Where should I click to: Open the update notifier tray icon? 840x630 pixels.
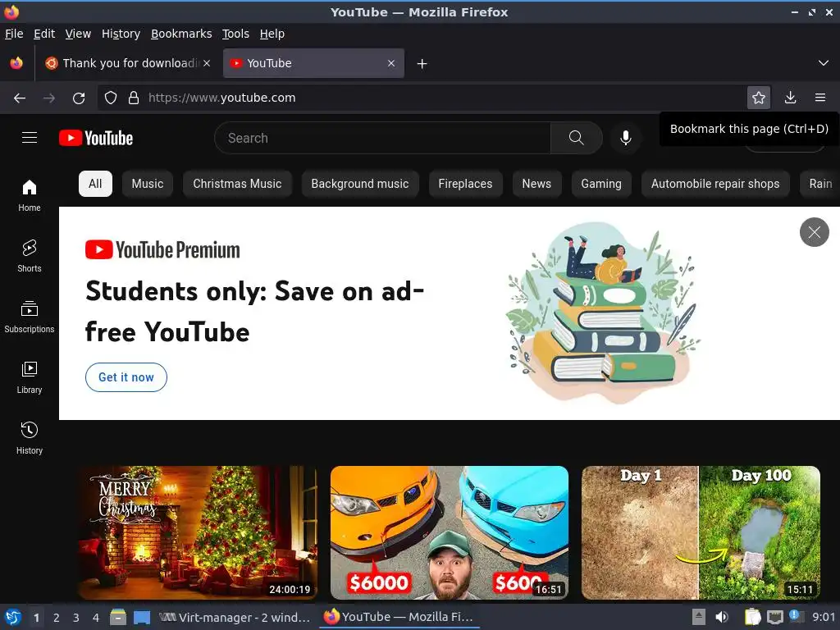tap(795, 617)
